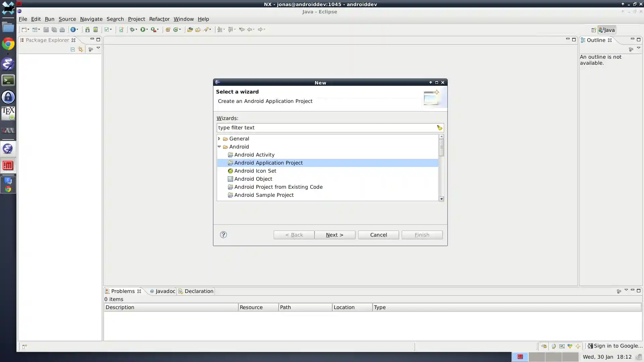Image resolution: width=644 pixels, height=362 pixels.
Task: Click the wizard list scrollbar thumb
Action: tap(441, 148)
